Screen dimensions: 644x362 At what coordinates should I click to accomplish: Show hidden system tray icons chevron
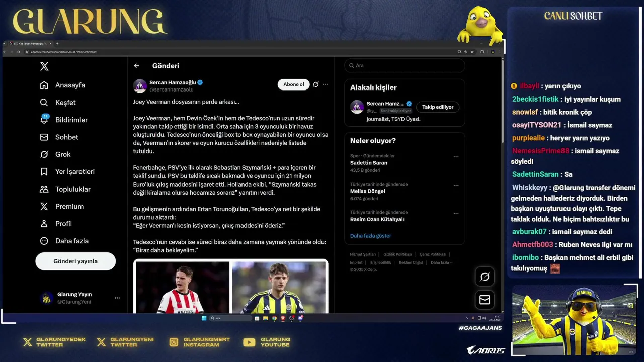[x=467, y=318]
